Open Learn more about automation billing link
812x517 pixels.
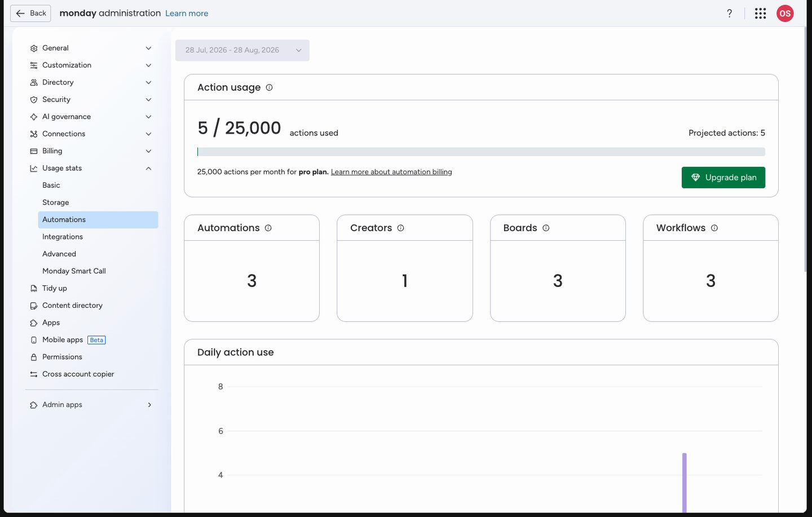[391, 172]
